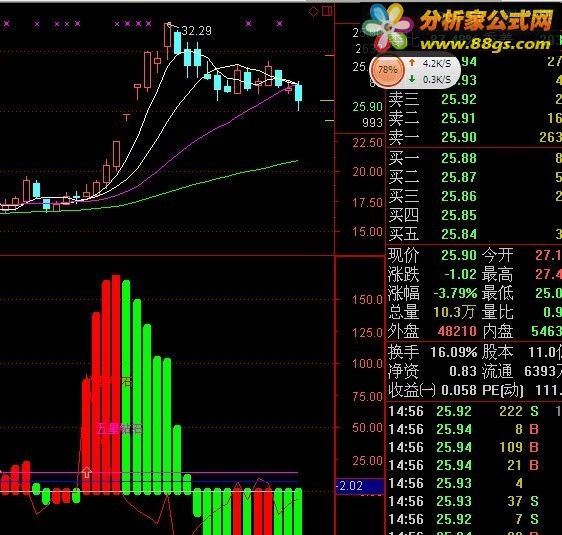Click the 换手 16.09% turnover value
The image size is (562, 535).
[x=453, y=352]
